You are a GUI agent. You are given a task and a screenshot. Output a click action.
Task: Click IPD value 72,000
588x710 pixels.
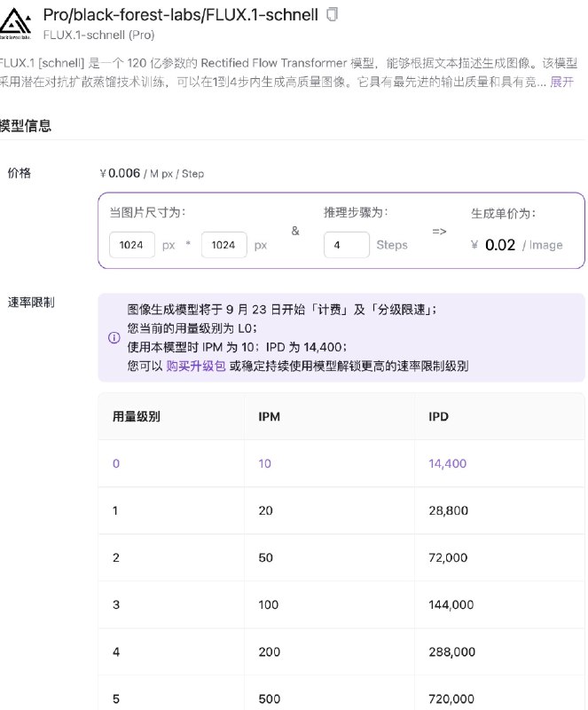(x=448, y=558)
